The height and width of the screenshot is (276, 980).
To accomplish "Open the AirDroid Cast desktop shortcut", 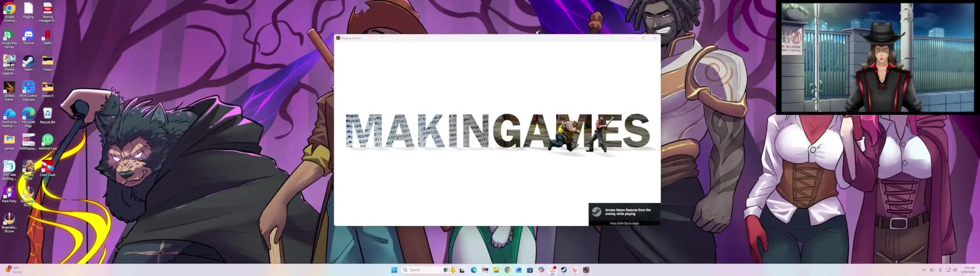I will coord(48,142).
